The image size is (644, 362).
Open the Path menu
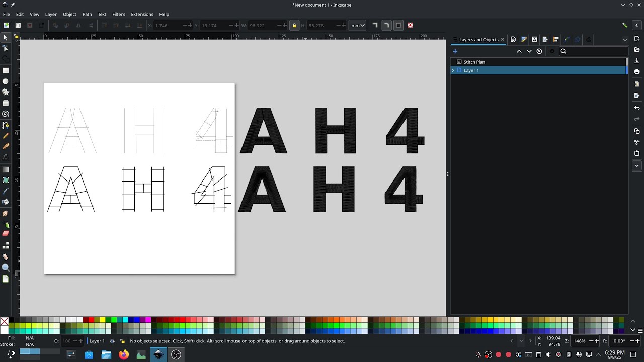click(87, 14)
